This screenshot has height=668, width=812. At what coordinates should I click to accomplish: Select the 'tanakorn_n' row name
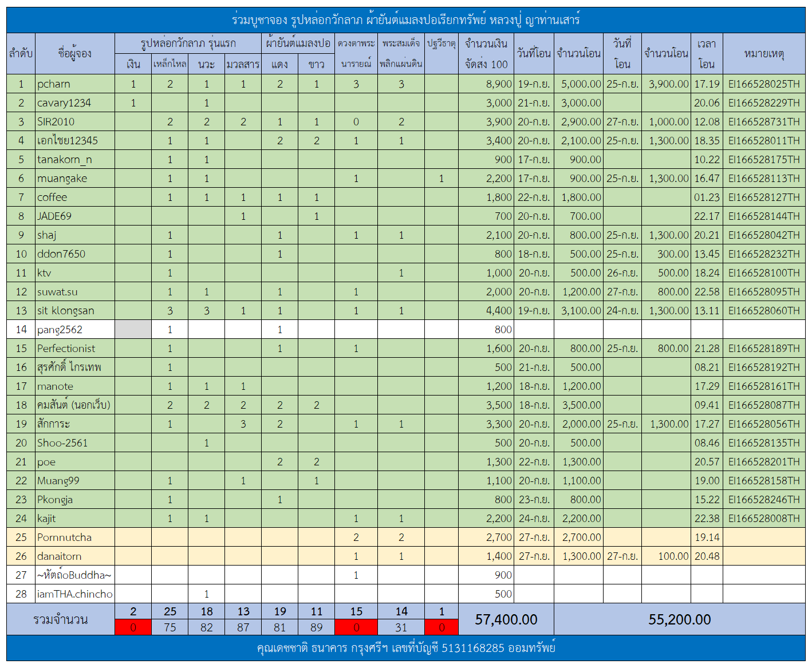(75, 159)
